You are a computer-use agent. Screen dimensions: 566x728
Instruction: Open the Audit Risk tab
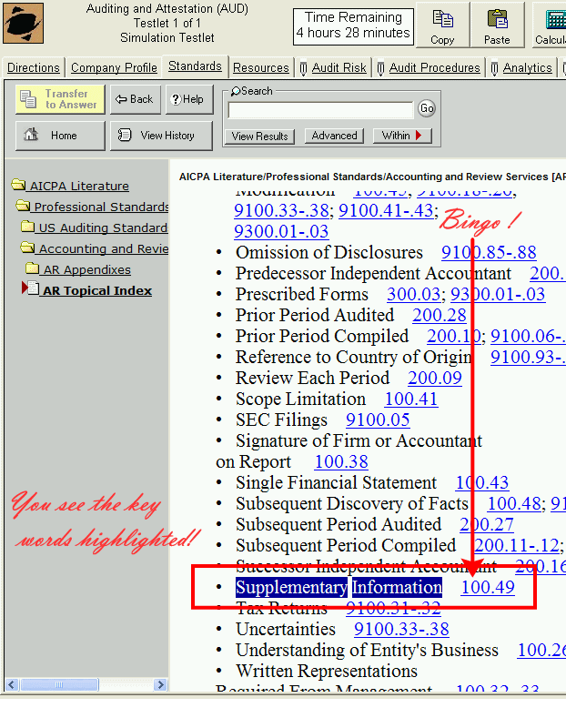click(x=333, y=67)
